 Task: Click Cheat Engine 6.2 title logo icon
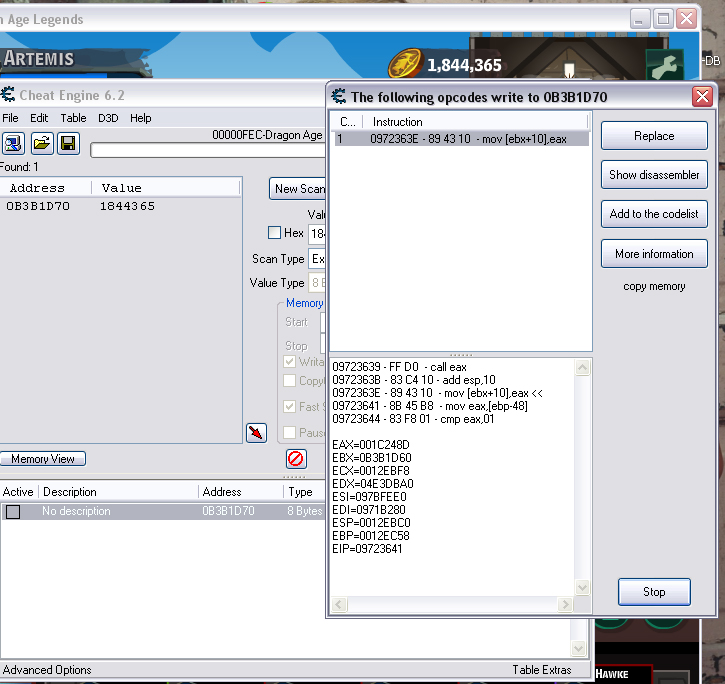pos(8,94)
